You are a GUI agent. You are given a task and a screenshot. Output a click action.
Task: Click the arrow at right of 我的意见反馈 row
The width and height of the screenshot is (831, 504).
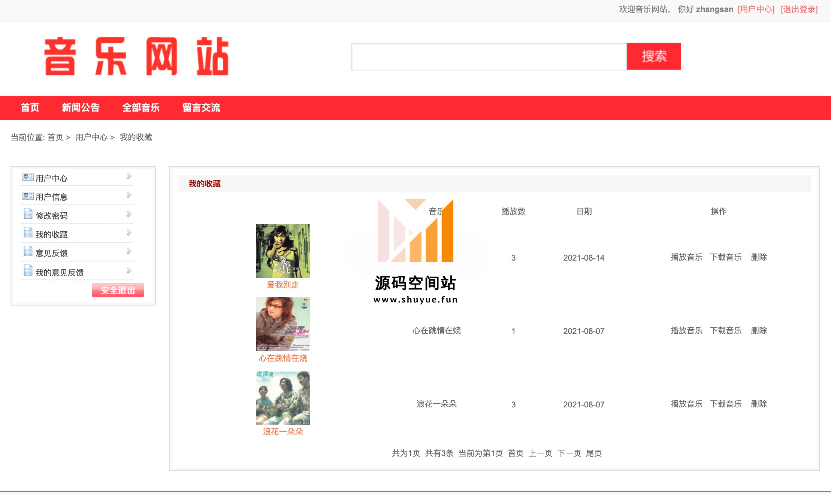coord(129,270)
